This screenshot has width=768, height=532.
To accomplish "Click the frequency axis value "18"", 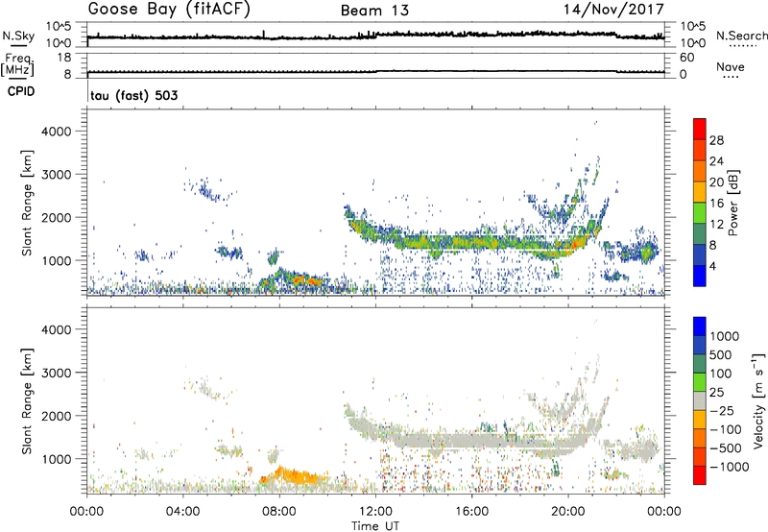I will click(x=64, y=58).
